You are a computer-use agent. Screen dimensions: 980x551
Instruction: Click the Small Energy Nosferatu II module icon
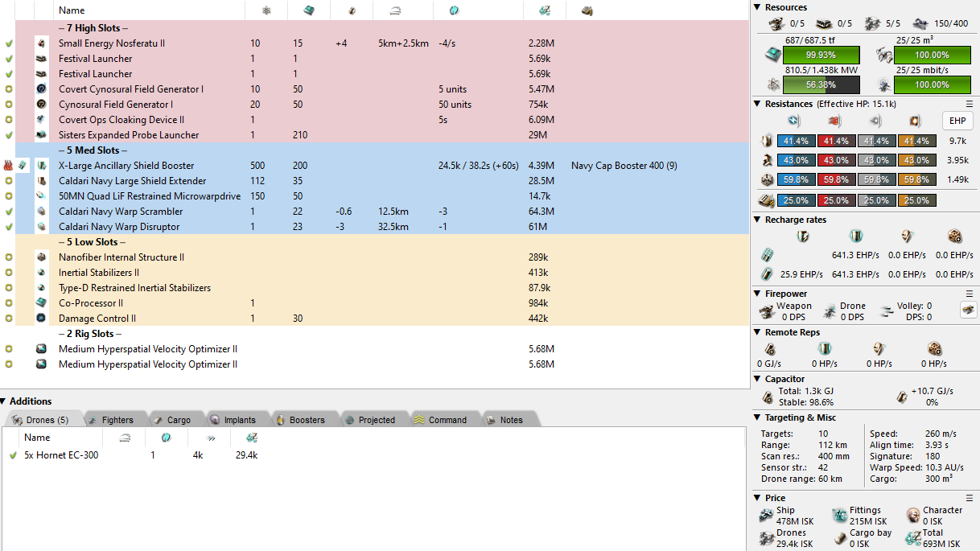tap(42, 43)
